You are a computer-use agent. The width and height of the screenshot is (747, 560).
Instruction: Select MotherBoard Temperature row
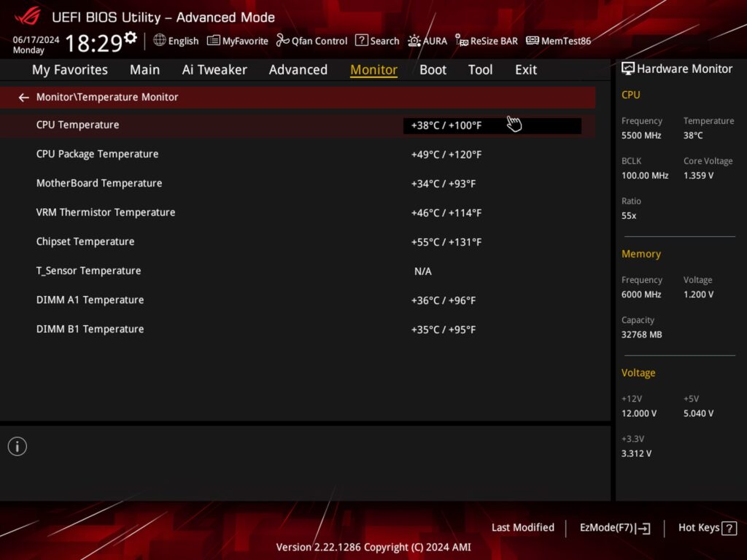click(298, 183)
